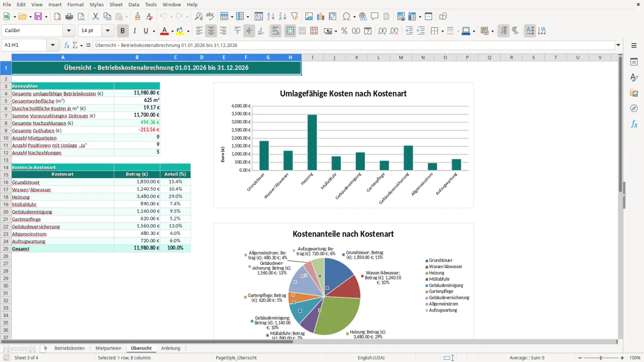Expand the Font Size dropdown
Screen dimensions: 644x362
point(107,31)
